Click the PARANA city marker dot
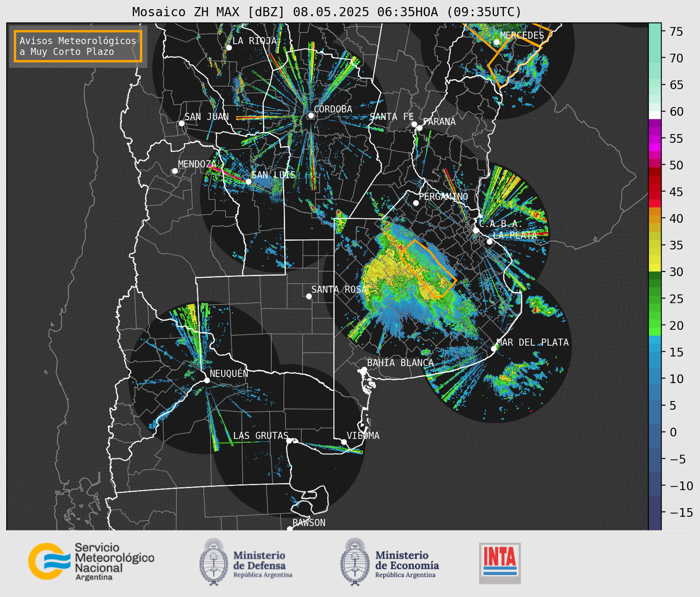Image resolution: width=700 pixels, height=597 pixels. tap(420, 128)
